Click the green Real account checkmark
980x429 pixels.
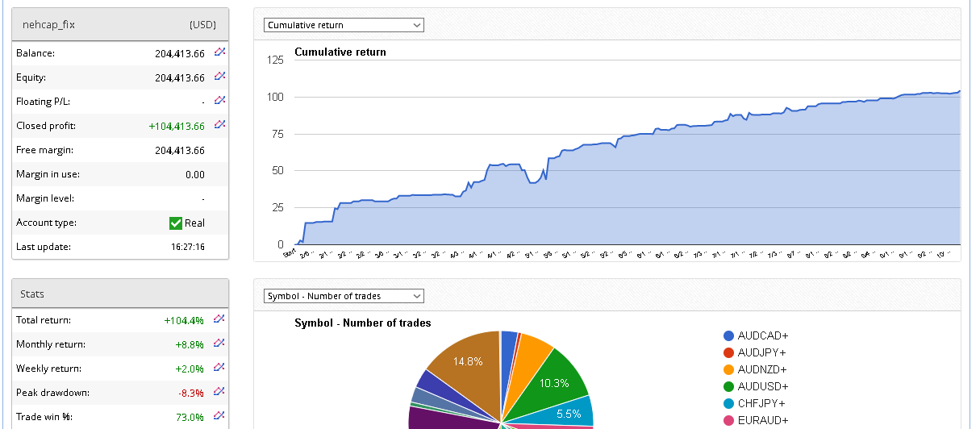pyautogui.click(x=176, y=223)
